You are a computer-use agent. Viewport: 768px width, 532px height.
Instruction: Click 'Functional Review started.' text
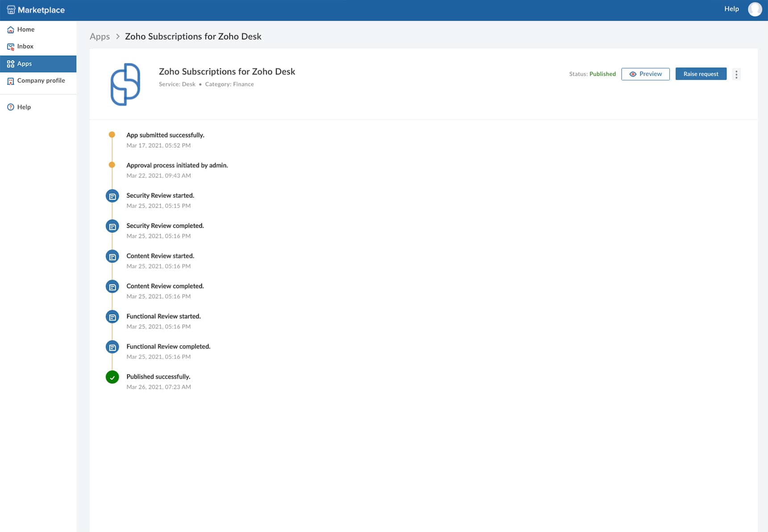click(x=163, y=316)
